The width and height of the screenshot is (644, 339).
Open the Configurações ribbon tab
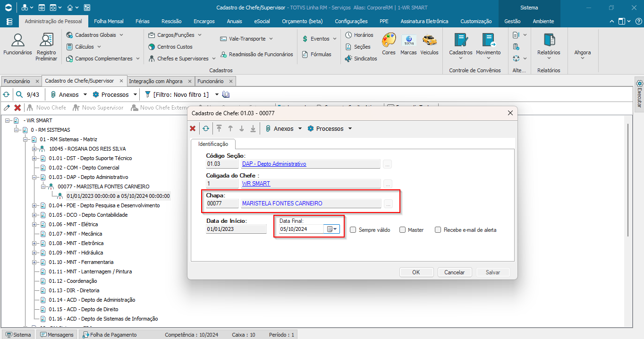click(351, 21)
